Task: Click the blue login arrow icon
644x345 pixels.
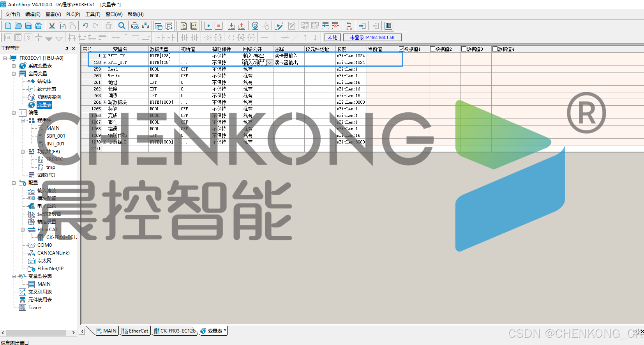Action: click(x=362, y=26)
